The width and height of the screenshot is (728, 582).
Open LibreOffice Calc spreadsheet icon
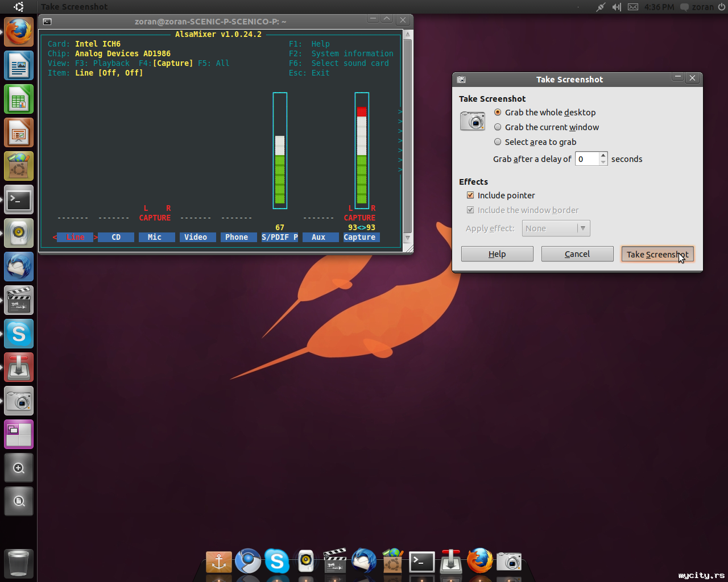19,99
